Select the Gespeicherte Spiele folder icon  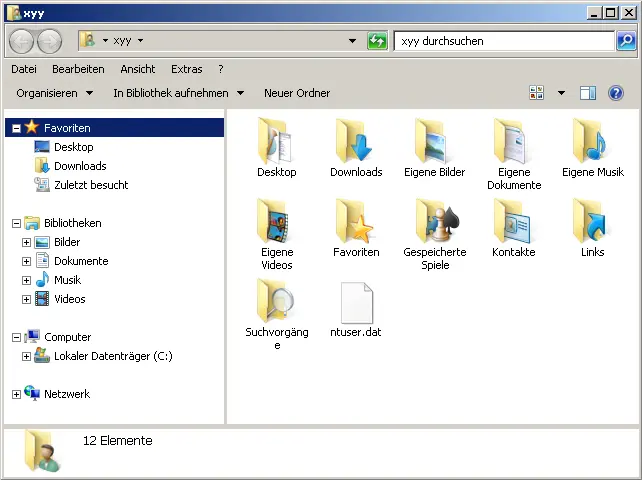tap(435, 221)
